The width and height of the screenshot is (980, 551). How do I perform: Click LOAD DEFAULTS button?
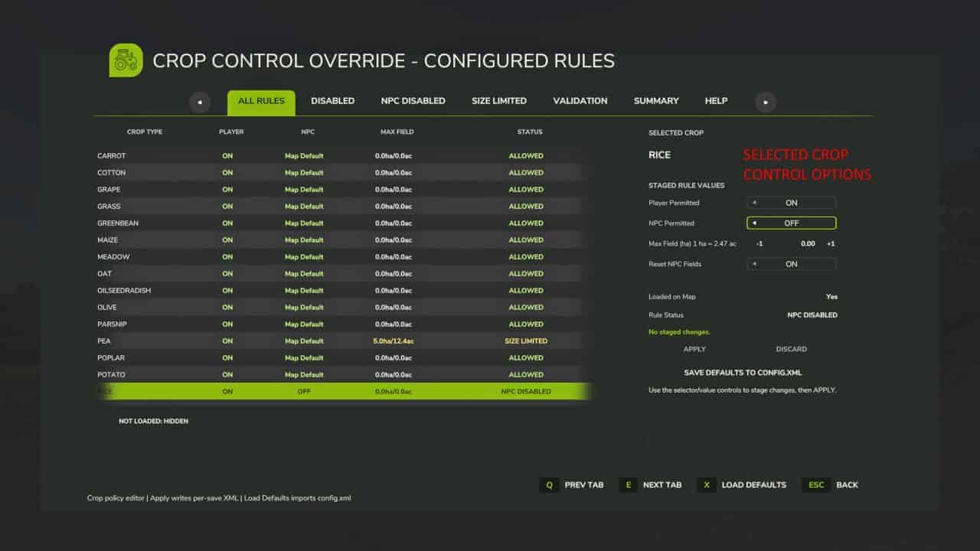click(x=753, y=485)
